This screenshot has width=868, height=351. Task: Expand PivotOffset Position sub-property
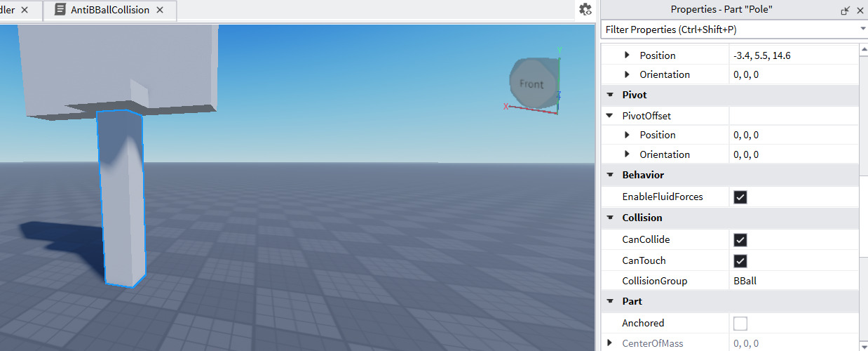628,135
